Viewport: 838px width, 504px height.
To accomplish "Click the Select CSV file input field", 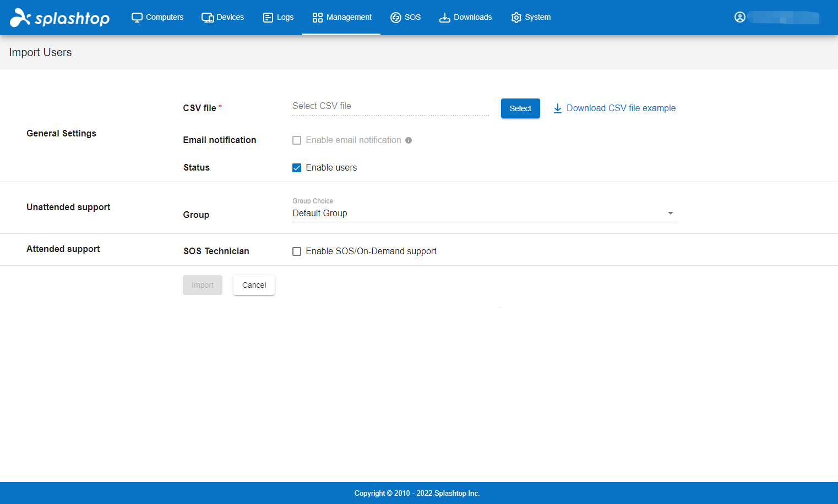I will pyautogui.click(x=390, y=106).
